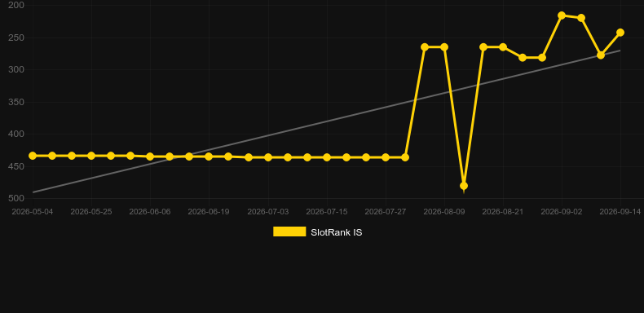644x313 pixels.
Task: Click the 200 y-axis label
Action: pos(16,5)
